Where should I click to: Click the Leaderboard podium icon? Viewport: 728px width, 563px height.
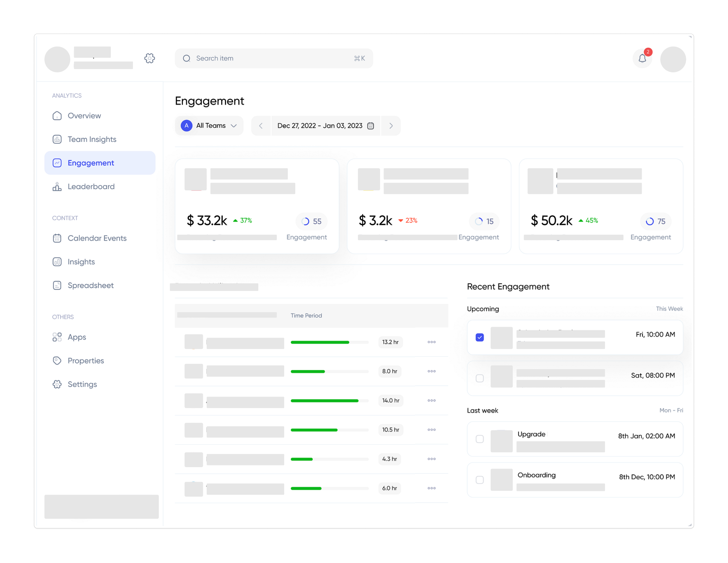point(57,186)
